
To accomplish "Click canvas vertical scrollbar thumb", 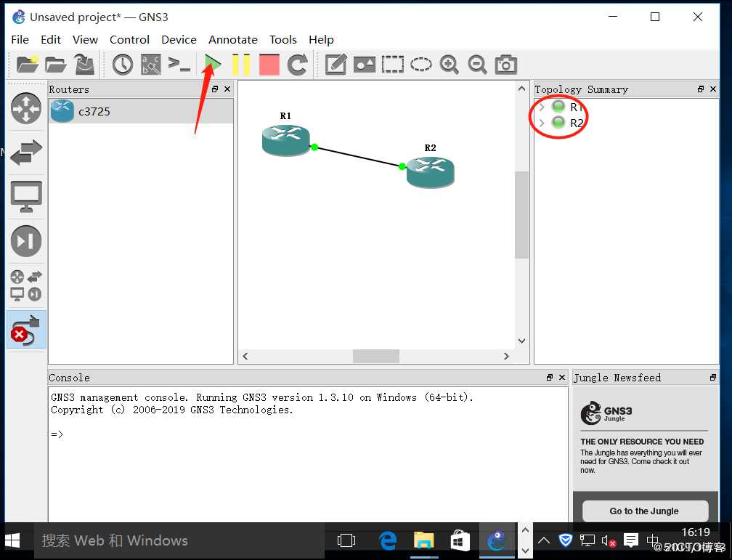I will [x=521, y=215].
